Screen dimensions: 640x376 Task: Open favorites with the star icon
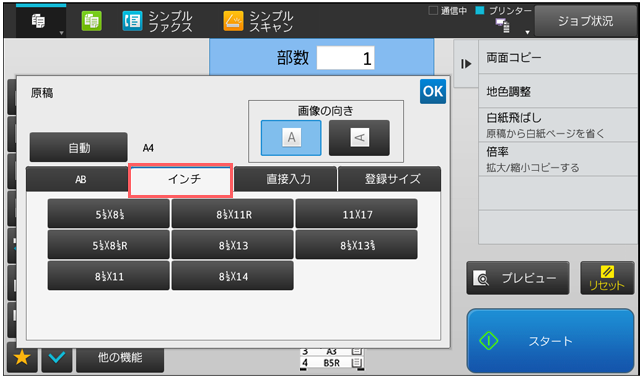(x=22, y=358)
